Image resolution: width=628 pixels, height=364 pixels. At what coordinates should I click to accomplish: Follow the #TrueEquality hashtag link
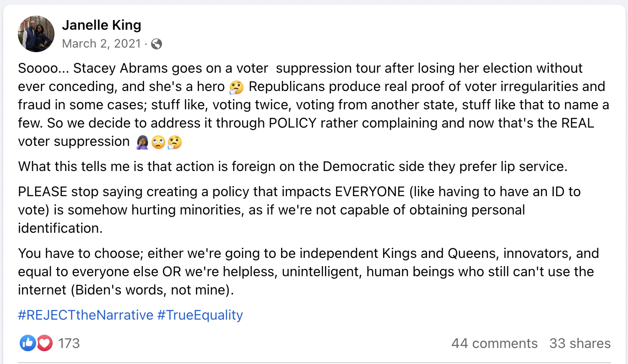(200, 315)
